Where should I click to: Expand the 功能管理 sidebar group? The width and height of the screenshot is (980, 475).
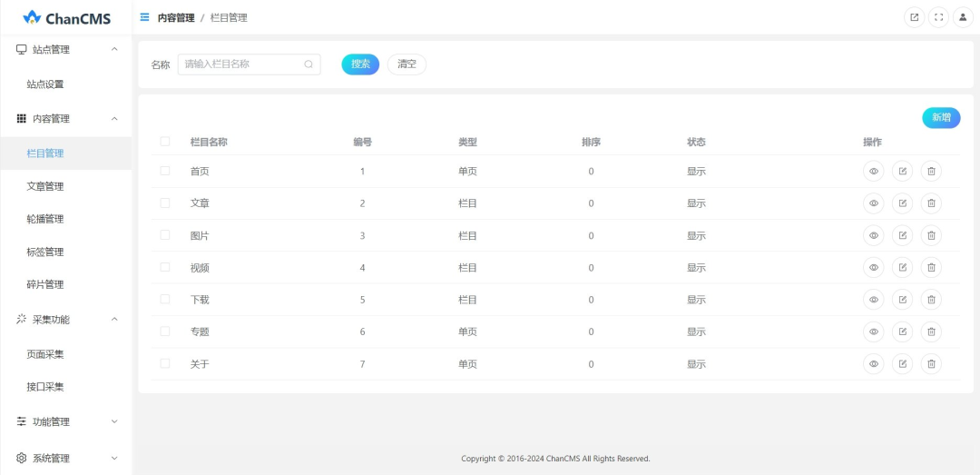pos(65,421)
